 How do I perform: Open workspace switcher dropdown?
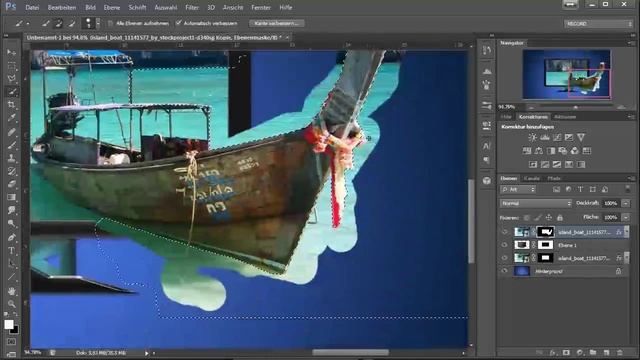tap(598, 24)
